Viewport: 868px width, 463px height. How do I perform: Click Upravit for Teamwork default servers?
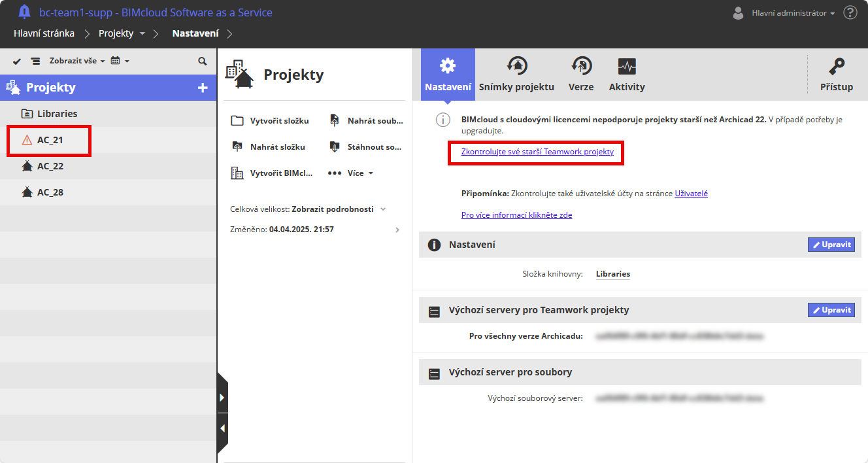[x=831, y=310]
